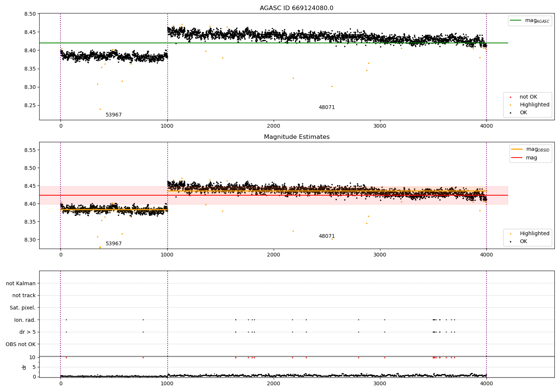
Task: Click the 8.50 tick label on top plot
Action: (30, 14)
